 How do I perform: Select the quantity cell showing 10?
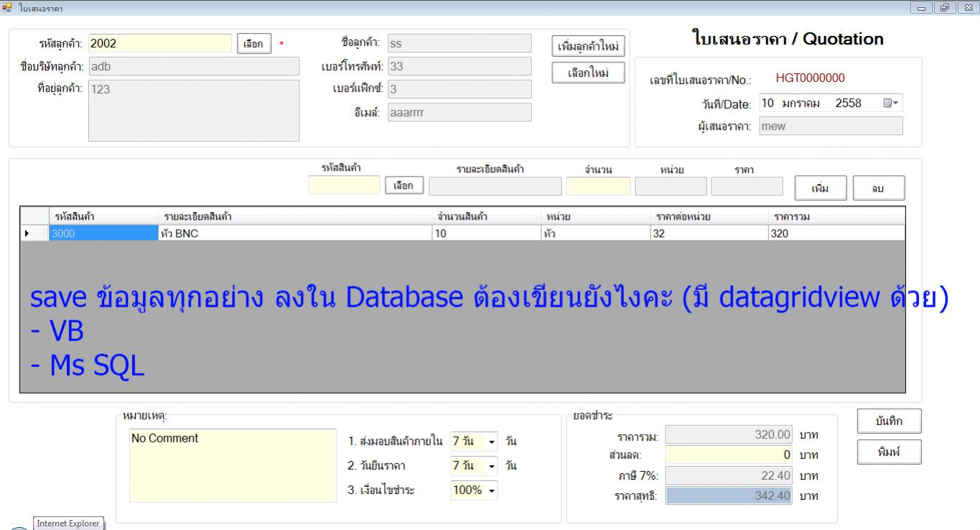point(485,233)
